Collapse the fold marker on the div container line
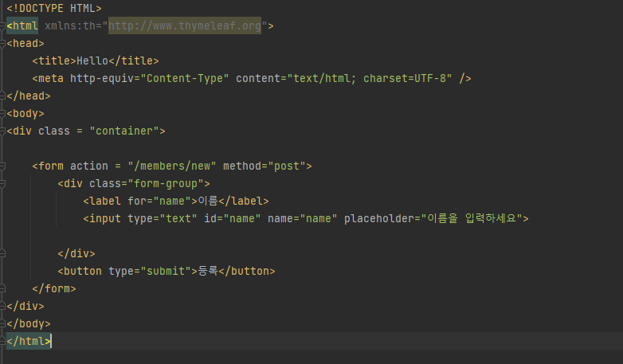Screen dimensions: 623x364 click(x=2, y=131)
